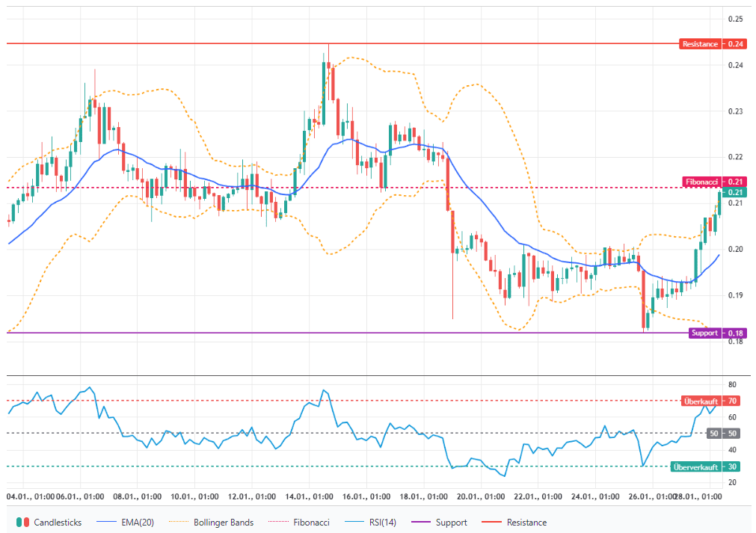Click the purple Support 0.18 price label
This screenshot has width=756, height=533.
click(717, 333)
